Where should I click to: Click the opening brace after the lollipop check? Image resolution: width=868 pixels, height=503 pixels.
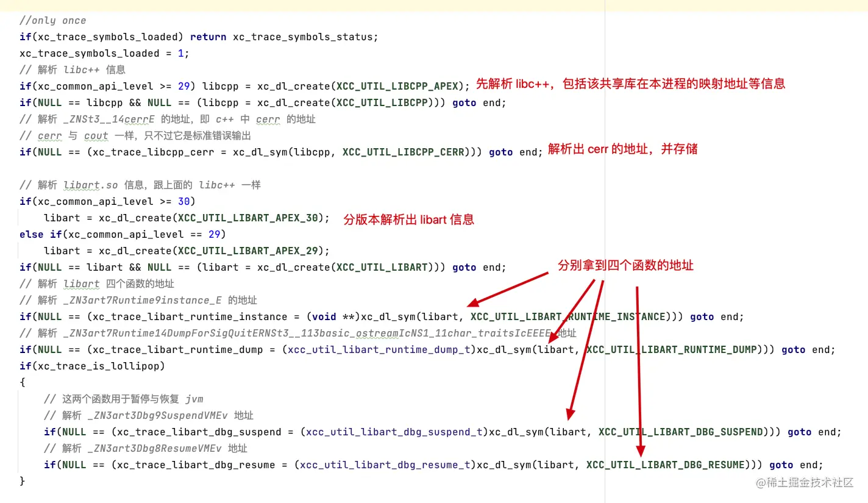pyautogui.click(x=23, y=383)
